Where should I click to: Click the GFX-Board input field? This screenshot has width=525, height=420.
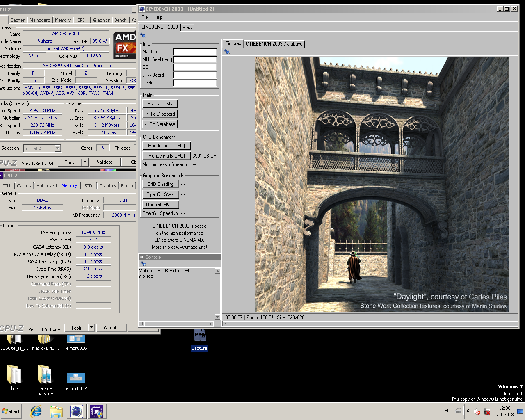pyautogui.click(x=195, y=75)
